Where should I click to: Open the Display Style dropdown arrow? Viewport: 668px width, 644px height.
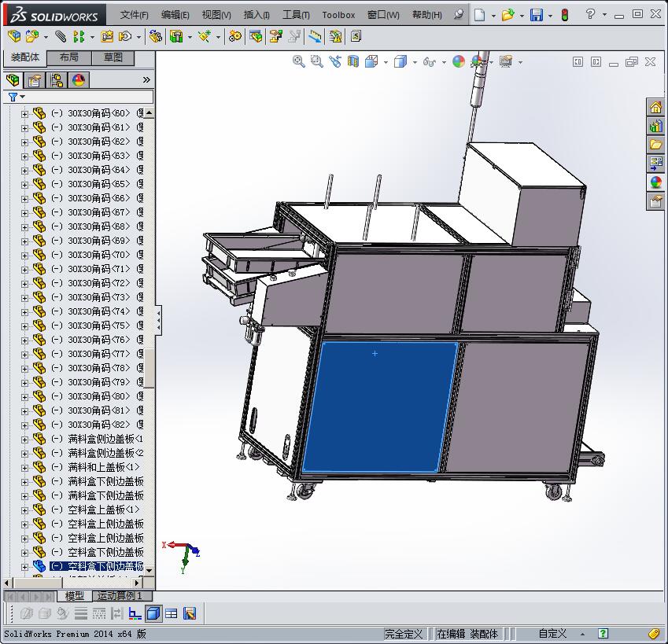click(415, 63)
